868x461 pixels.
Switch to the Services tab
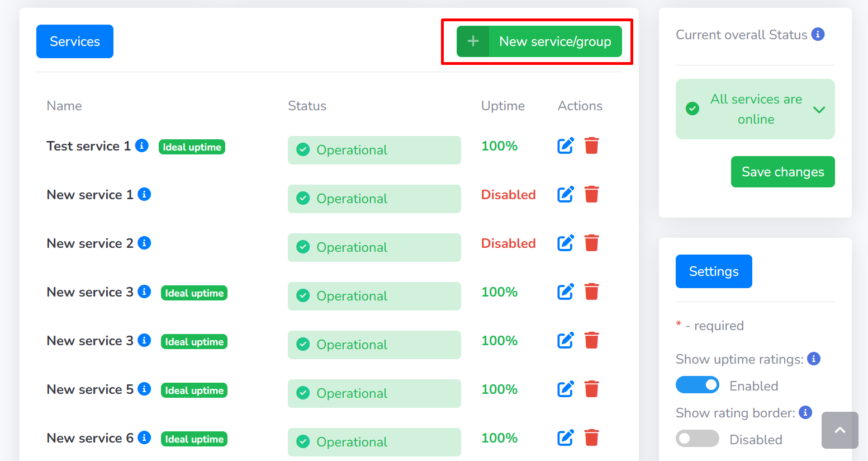coord(74,41)
